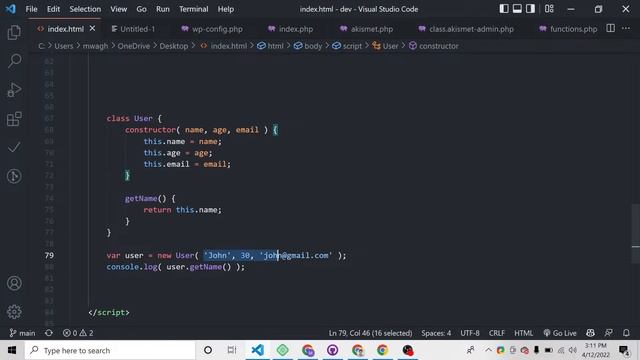
Task: Open the File menu
Action: [31, 9]
